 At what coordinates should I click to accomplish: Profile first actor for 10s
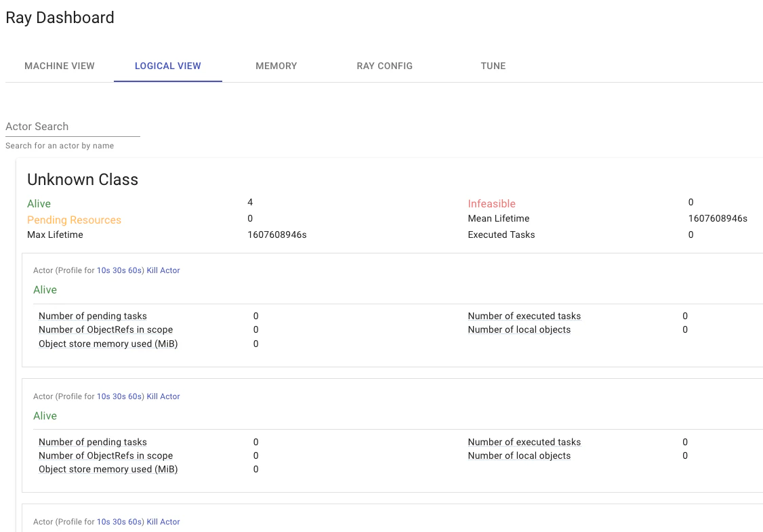point(103,270)
